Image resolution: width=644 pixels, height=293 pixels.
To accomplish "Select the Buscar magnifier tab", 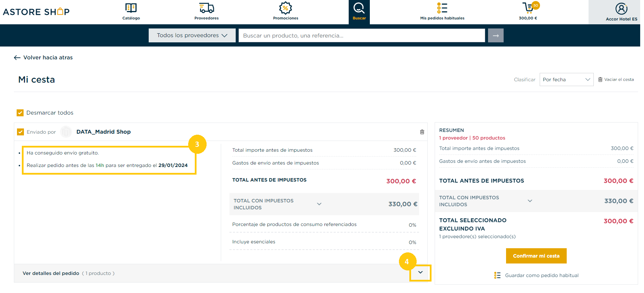I will [359, 12].
